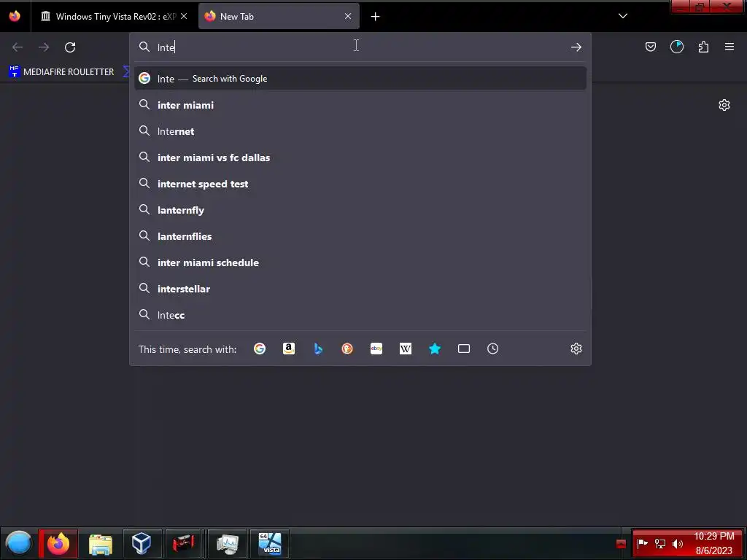
Task: Pick 'internet speed test' suggestion
Action: click(360, 183)
